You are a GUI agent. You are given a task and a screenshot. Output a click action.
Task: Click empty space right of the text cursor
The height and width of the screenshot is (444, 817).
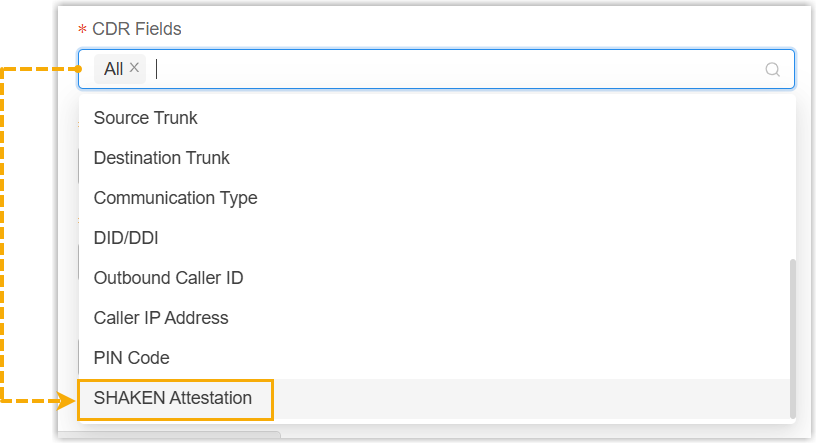(450, 69)
